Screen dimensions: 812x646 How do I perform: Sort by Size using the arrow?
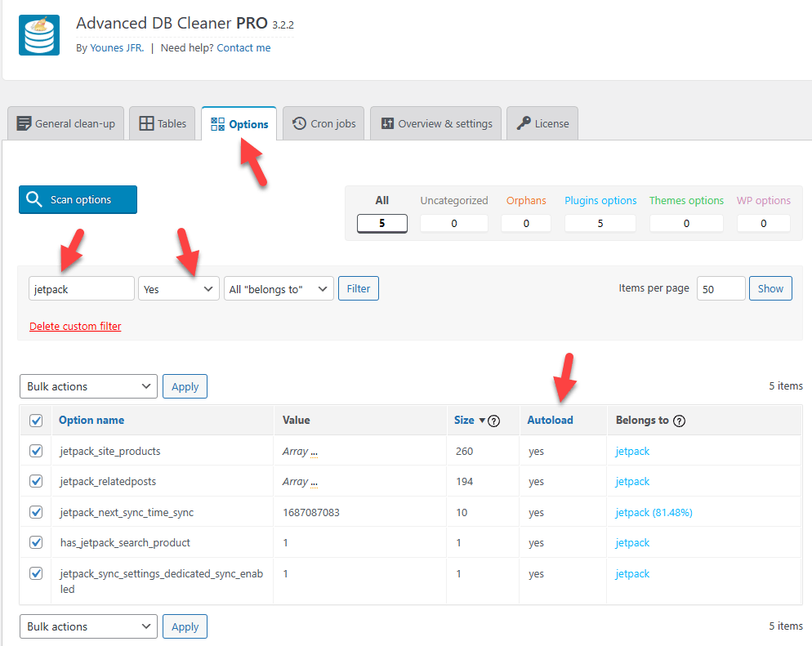482,421
